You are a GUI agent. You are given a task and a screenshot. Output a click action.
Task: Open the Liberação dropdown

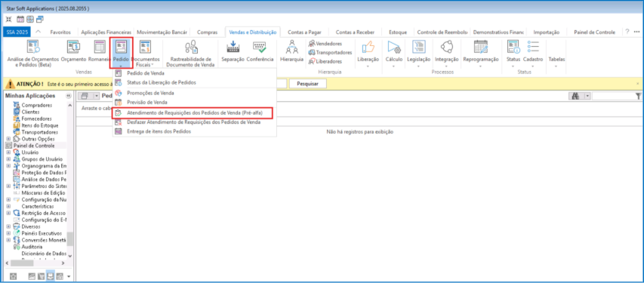coord(368,53)
